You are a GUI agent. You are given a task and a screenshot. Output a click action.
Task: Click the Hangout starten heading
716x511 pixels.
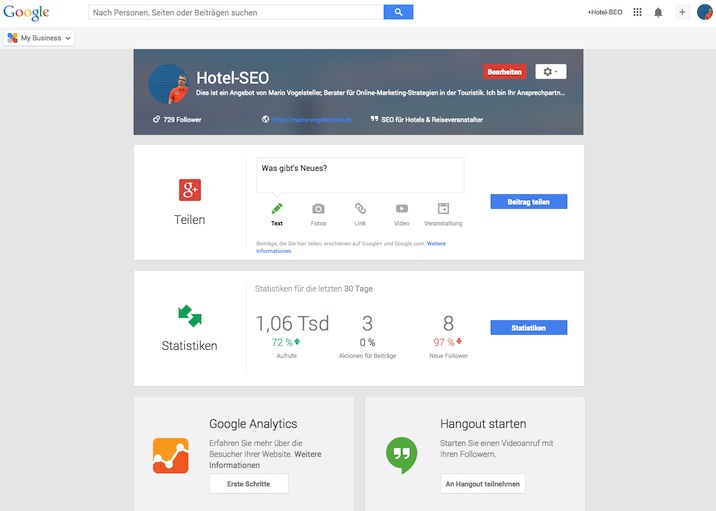(483, 424)
